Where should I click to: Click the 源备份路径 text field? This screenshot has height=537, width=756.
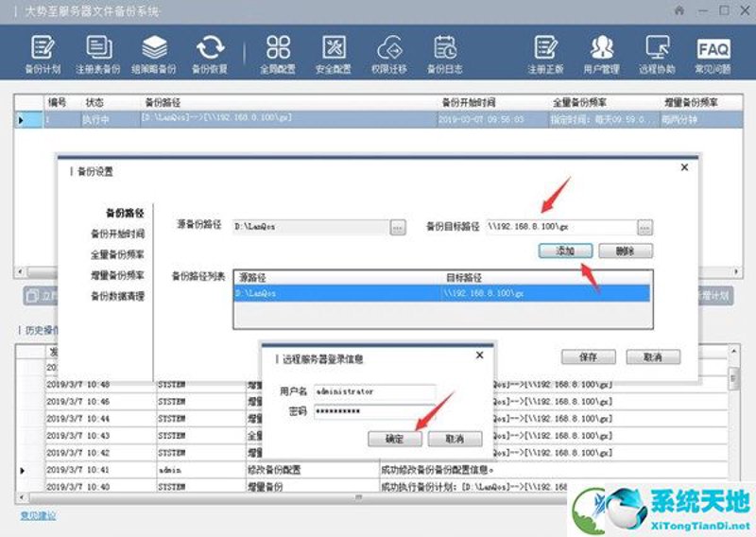311,227
